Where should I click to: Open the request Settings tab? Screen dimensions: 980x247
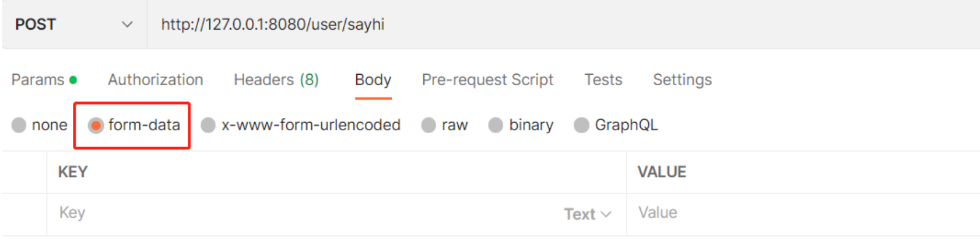[x=682, y=79]
